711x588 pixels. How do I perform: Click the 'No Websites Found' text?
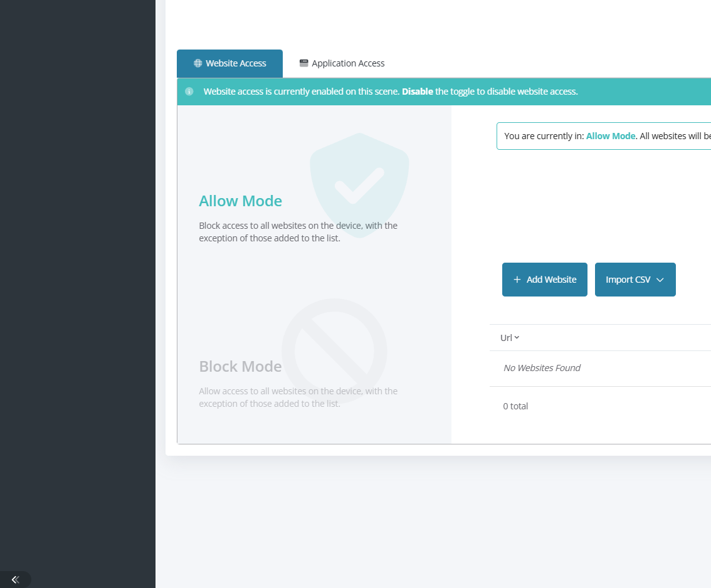point(542,368)
